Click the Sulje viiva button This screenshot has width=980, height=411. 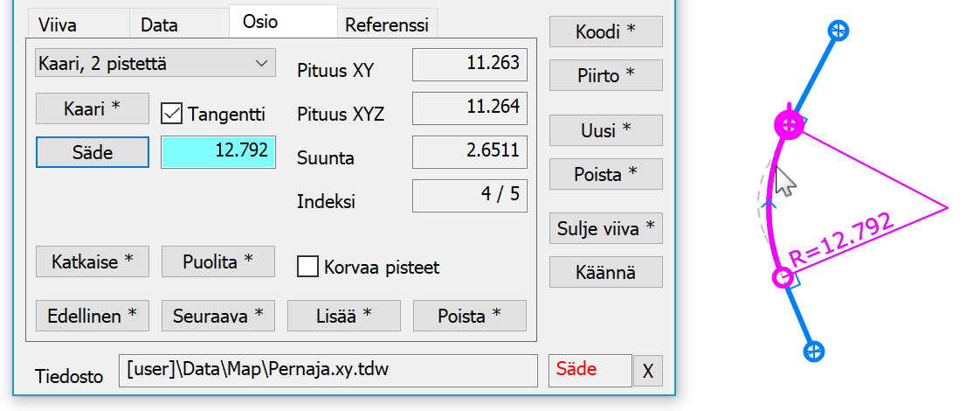click(x=606, y=229)
